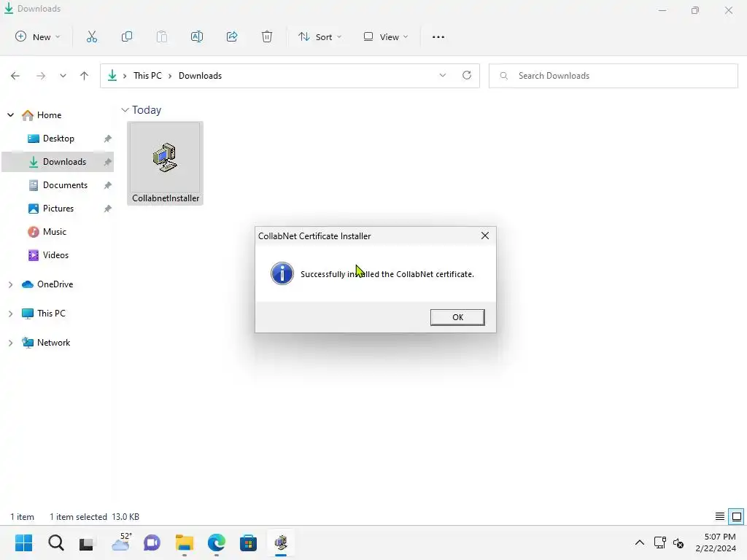Click the network status tray icon

(x=659, y=542)
